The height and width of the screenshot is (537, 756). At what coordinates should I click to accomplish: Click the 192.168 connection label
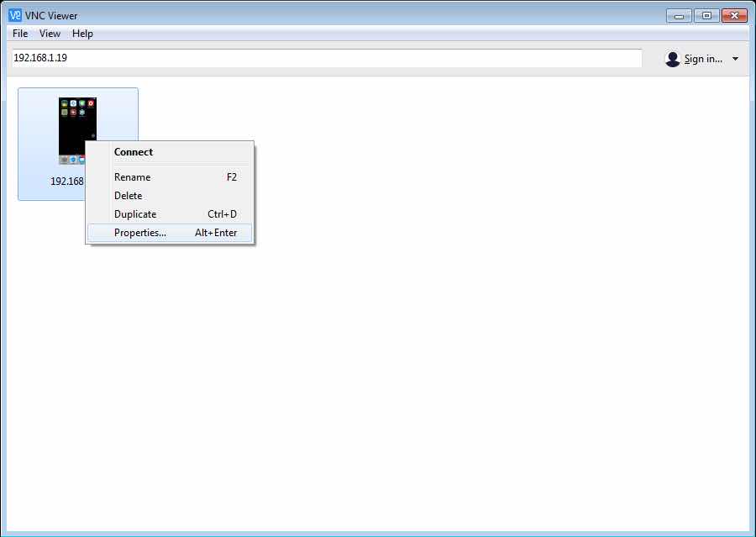[x=67, y=182]
